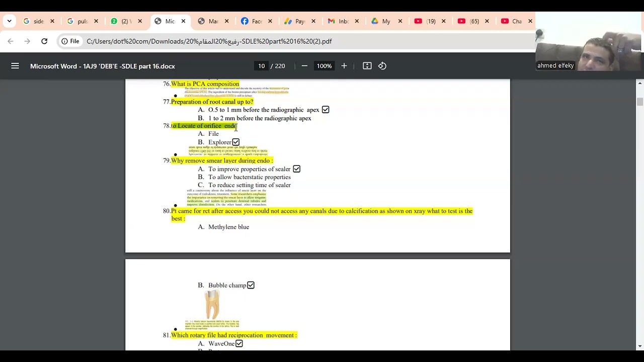Click the checkbox next to Bubble champ

[251, 285]
